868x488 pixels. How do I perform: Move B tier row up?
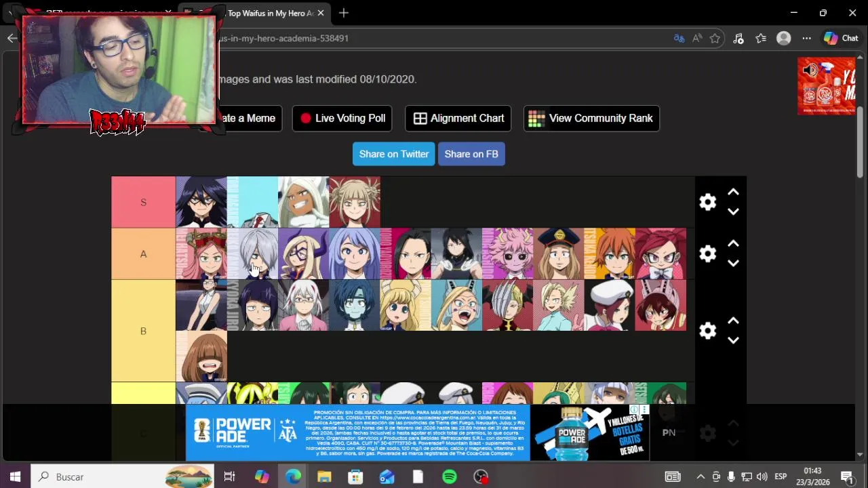click(733, 321)
